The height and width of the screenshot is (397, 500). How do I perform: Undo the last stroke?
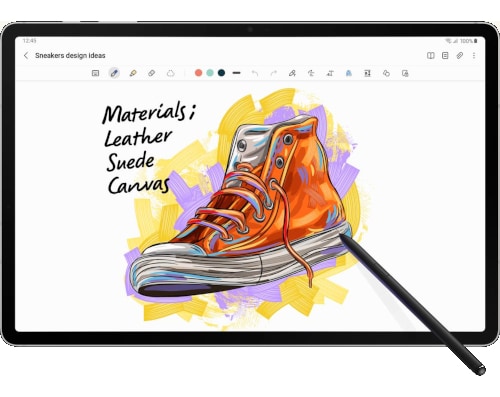[255, 73]
